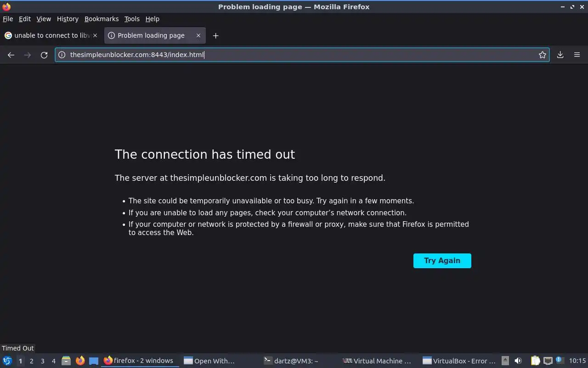This screenshot has width=588, height=368.
Task: Select the 'Problem loading page' tab
Action: (155, 35)
